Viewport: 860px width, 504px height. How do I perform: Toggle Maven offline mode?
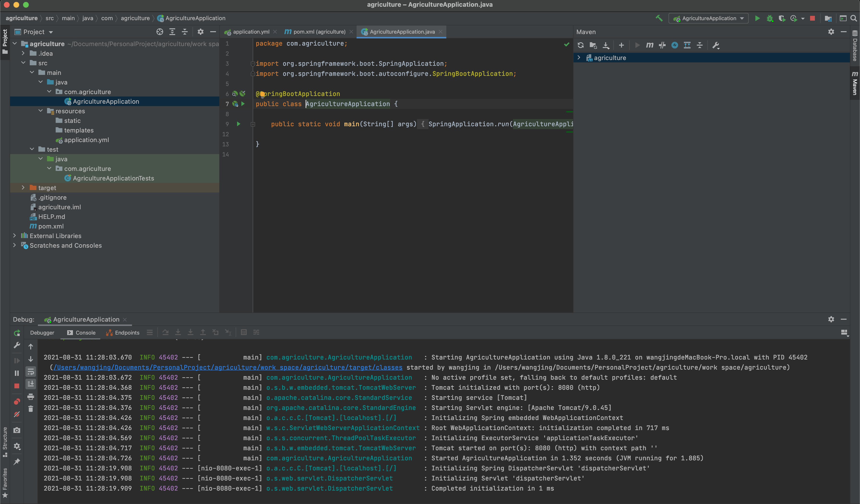662,45
